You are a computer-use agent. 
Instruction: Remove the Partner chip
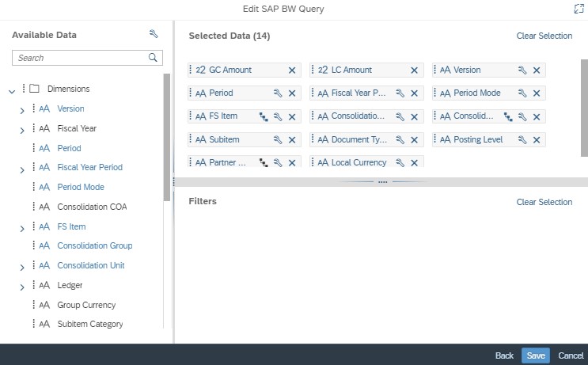click(x=292, y=162)
